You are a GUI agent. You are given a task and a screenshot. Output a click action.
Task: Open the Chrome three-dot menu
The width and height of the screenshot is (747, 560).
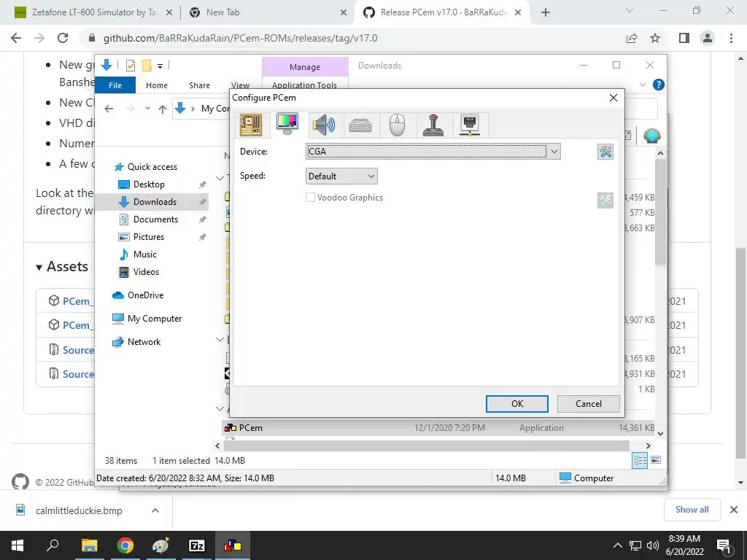[731, 38]
